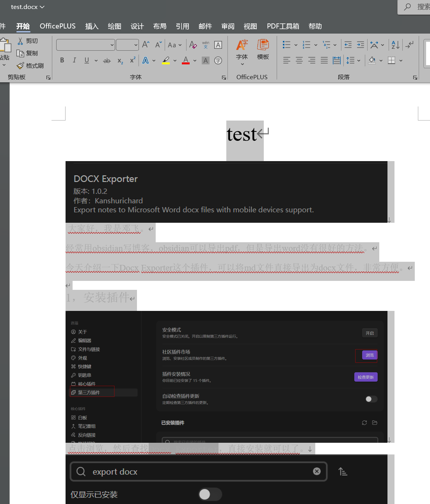Insert an enclosed character with the circled 字 icon
The height and width of the screenshot is (504, 430).
click(x=218, y=60)
